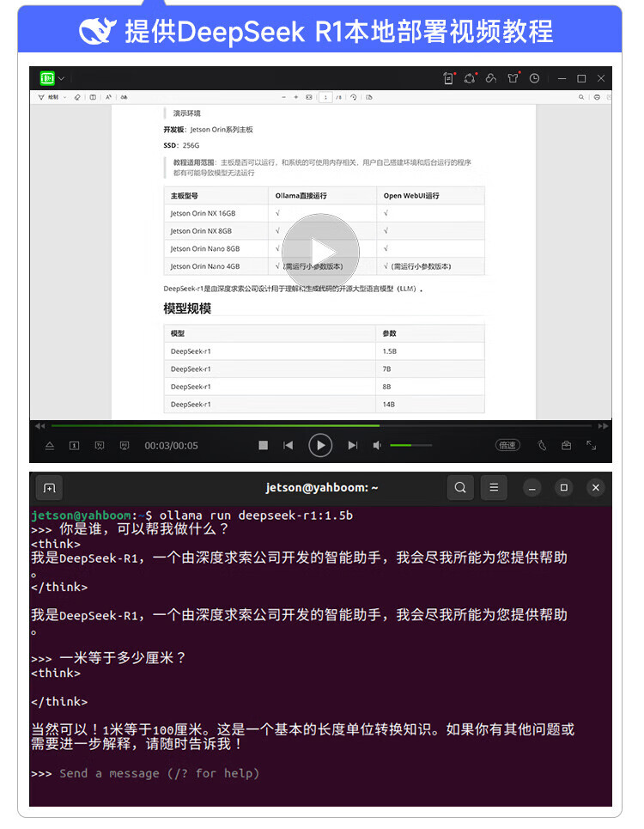Adjust the green volume slider

(x=411, y=445)
